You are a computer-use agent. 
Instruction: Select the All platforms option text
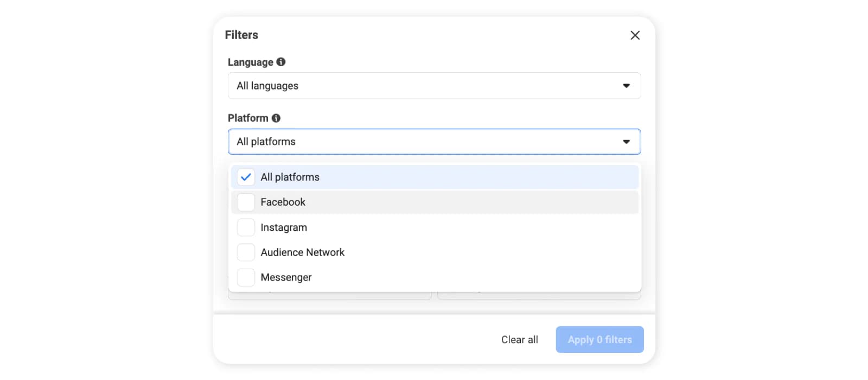click(290, 177)
